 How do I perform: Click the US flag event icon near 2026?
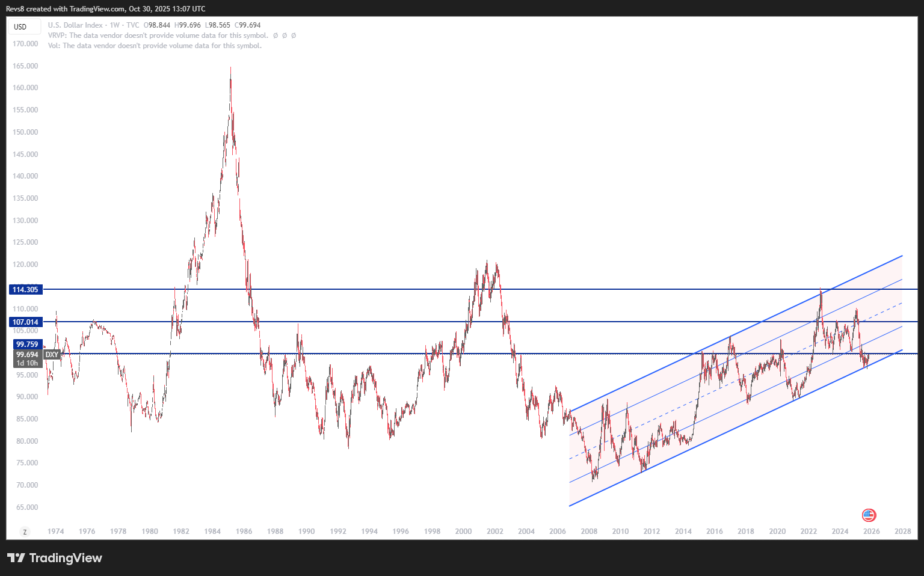tap(869, 515)
